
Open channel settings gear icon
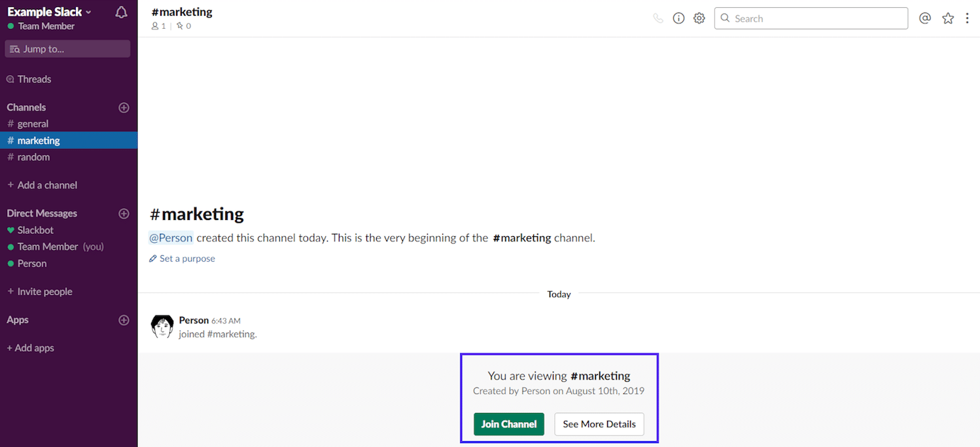(699, 18)
